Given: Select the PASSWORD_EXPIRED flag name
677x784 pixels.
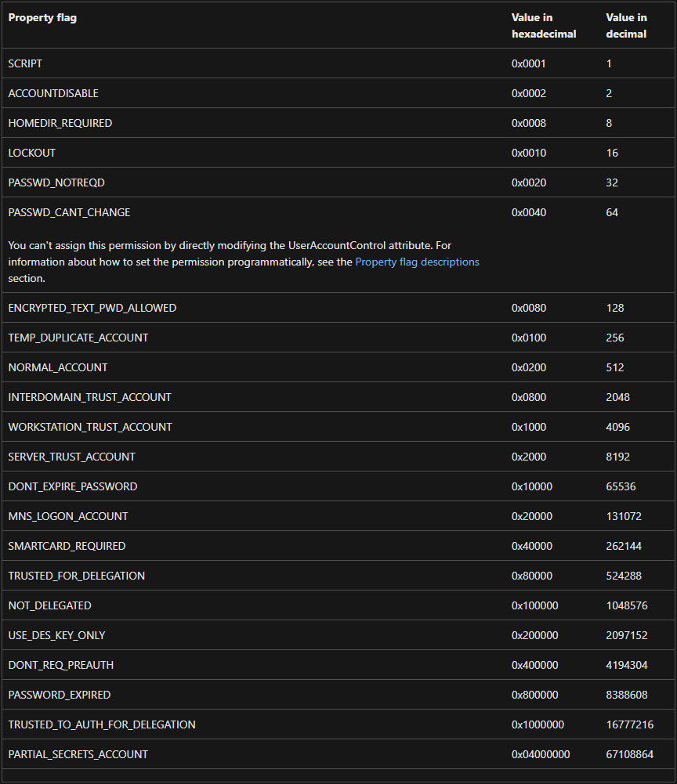Looking at the screenshot, I should 59,695.
